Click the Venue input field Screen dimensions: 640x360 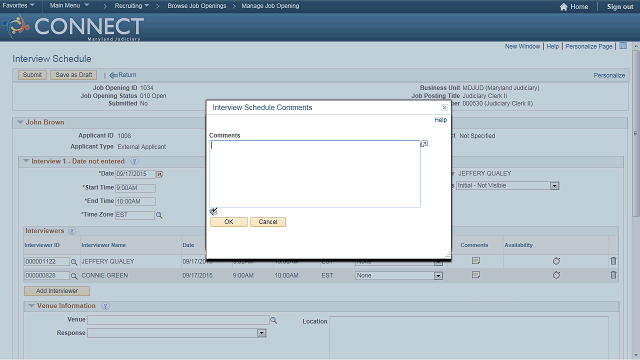coord(178,320)
